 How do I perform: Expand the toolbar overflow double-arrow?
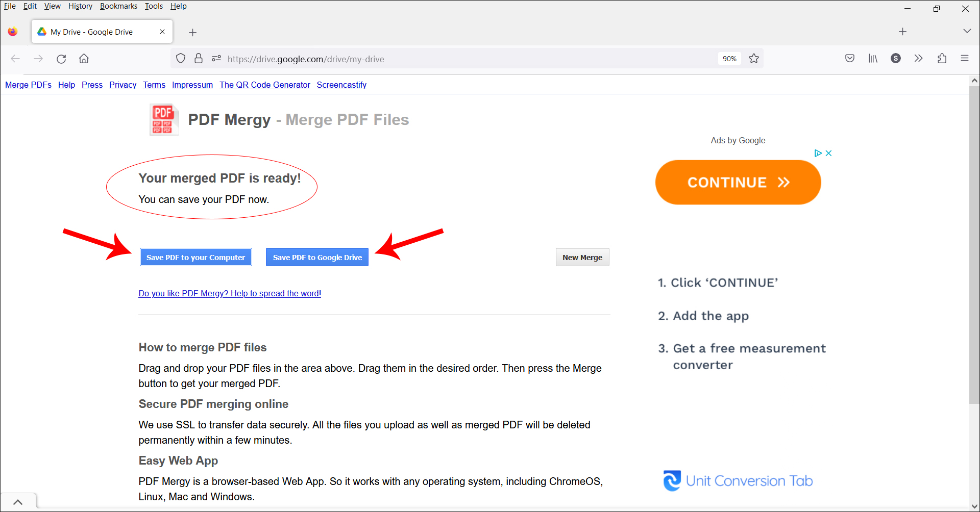(x=918, y=59)
